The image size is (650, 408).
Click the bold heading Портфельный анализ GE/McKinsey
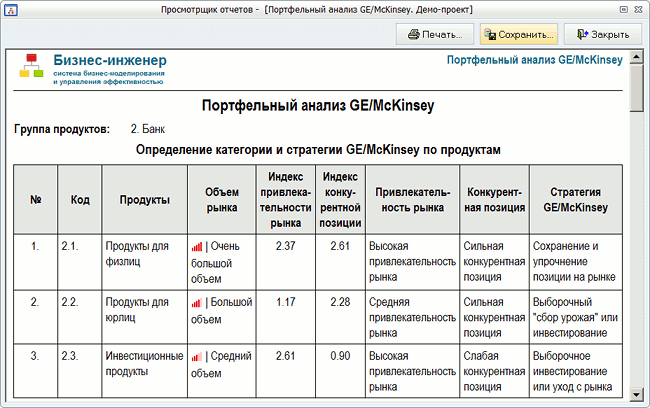point(318,105)
